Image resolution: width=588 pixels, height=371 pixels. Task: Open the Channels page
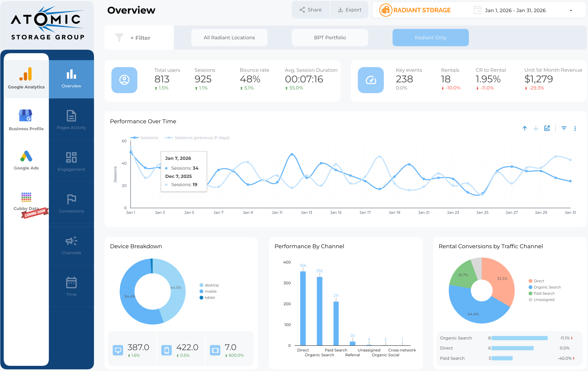coord(71,245)
